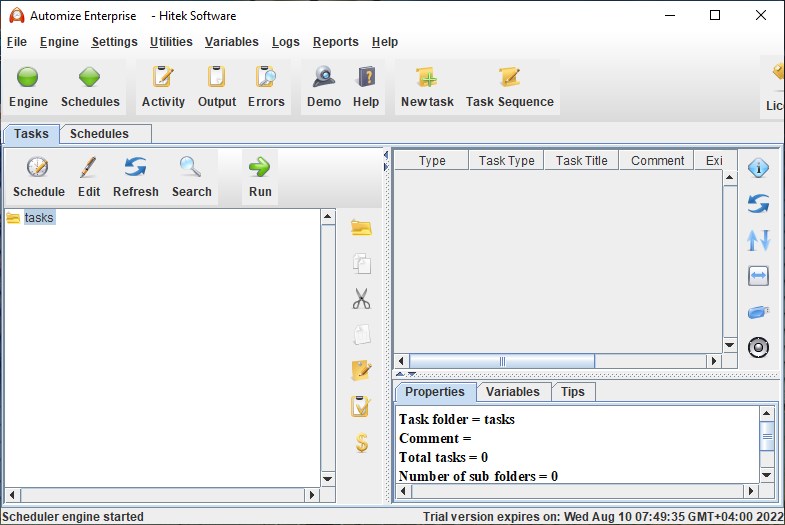
Task: Click the copy pages icon
Action: pyautogui.click(x=361, y=263)
